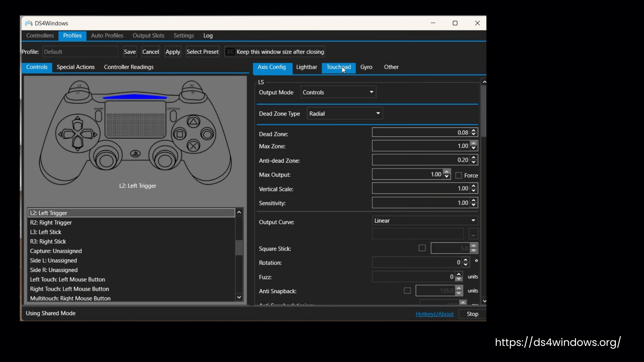Enable the Force max output checkbox
This screenshot has height=362, width=644.
459,175
